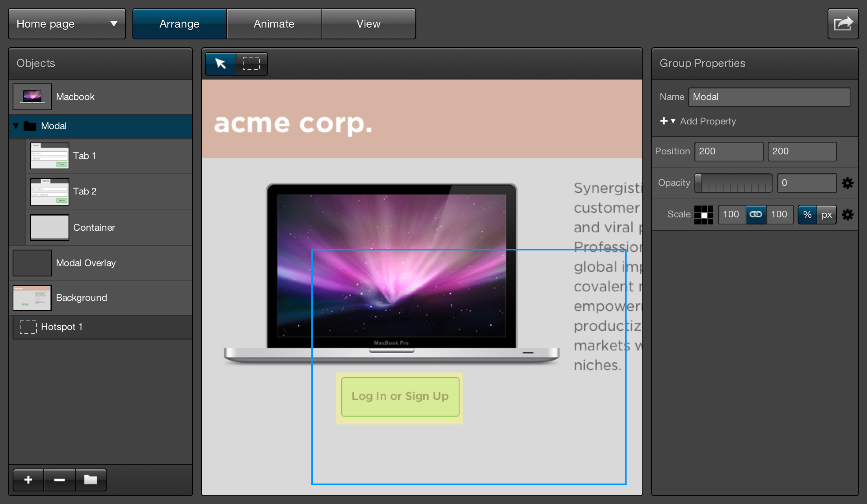Switch scale units to percent

[x=807, y=215]
